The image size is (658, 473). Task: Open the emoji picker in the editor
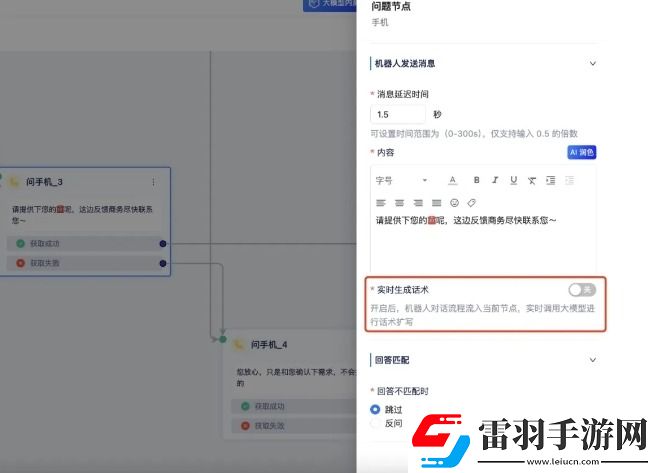point(454,203)
